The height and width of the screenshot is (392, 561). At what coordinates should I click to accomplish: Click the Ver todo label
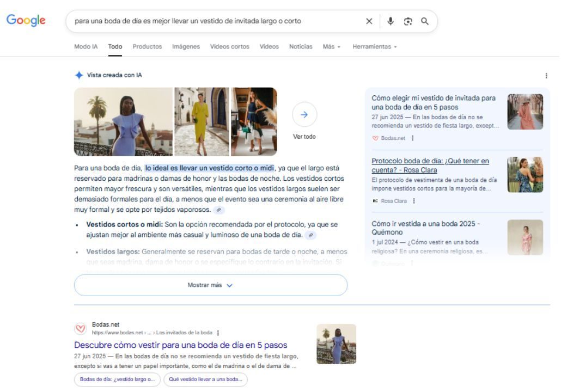coord(304,137)
